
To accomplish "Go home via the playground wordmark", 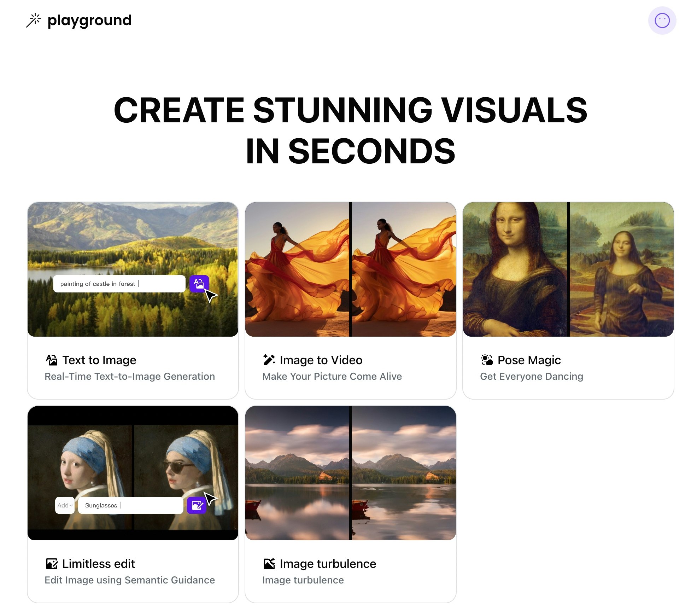I will pos(89,20).
